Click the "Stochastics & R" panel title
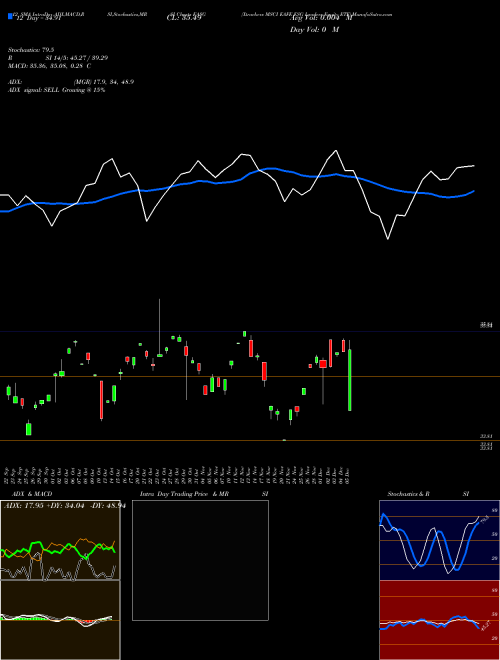This screenshot has width=500, height=660. click(408, 494)
